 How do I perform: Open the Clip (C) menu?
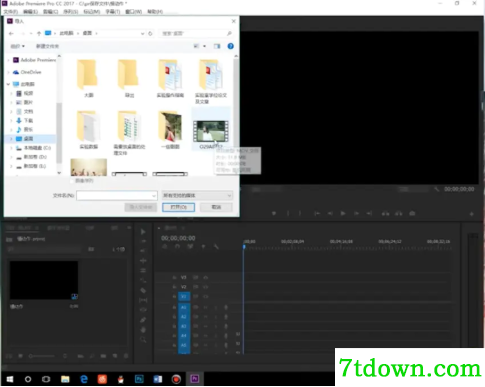50,12
